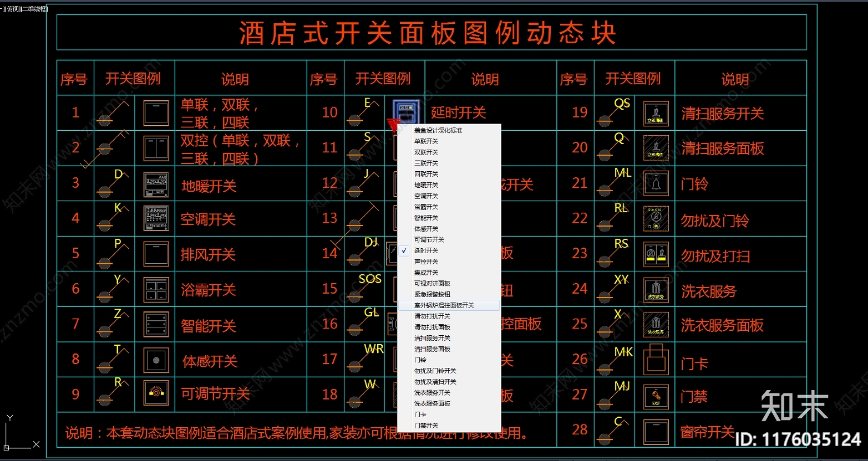The image size is (868, 461).
Task: Select the single-gang switch panel icon in row 1
Action: [156, 113]
